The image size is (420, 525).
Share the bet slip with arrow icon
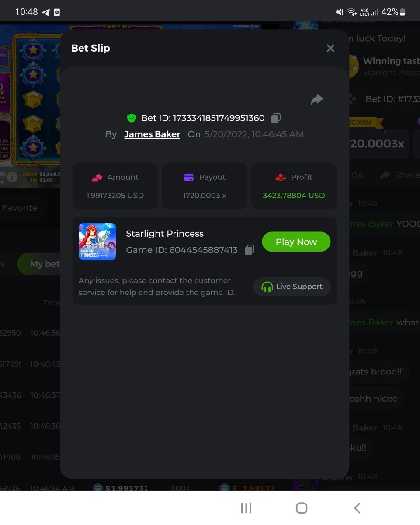(317, 99)
